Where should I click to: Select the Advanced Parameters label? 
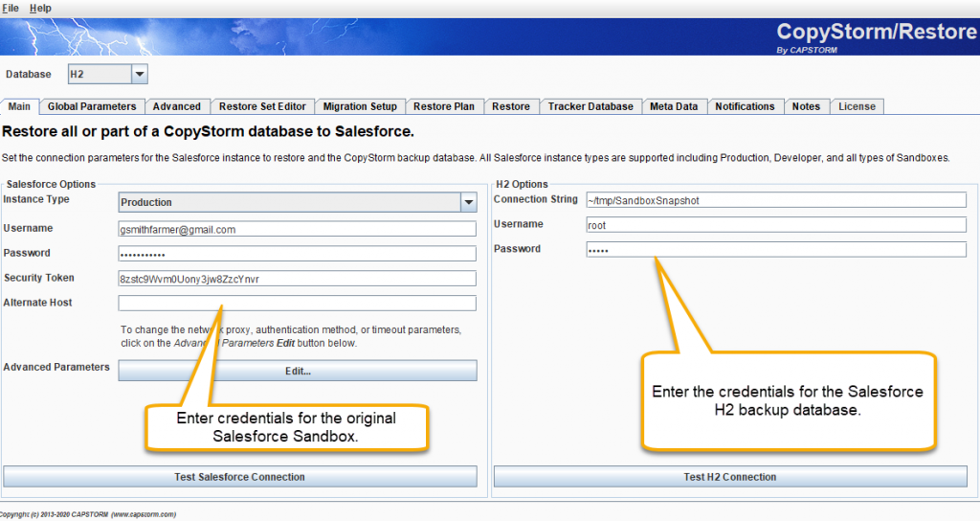[56, 367]
